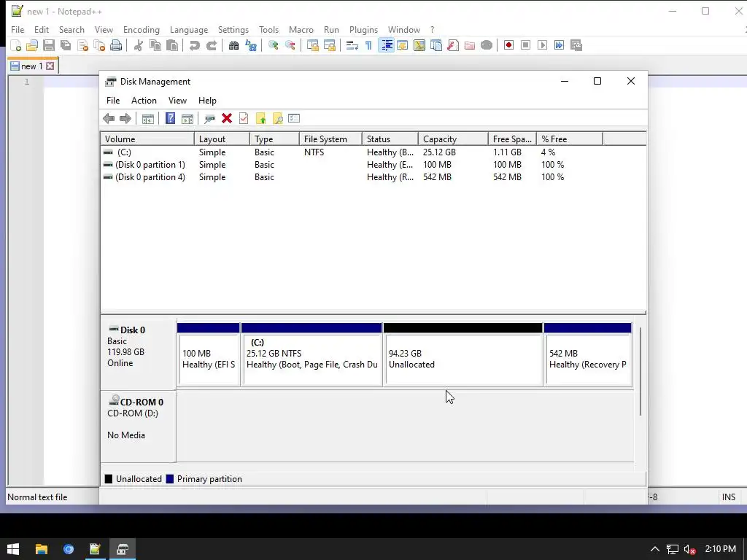Viewport: 747px width, 560px height.
Task: Open Notepad++ Macro menu
Action: click(x=301, y=29)
